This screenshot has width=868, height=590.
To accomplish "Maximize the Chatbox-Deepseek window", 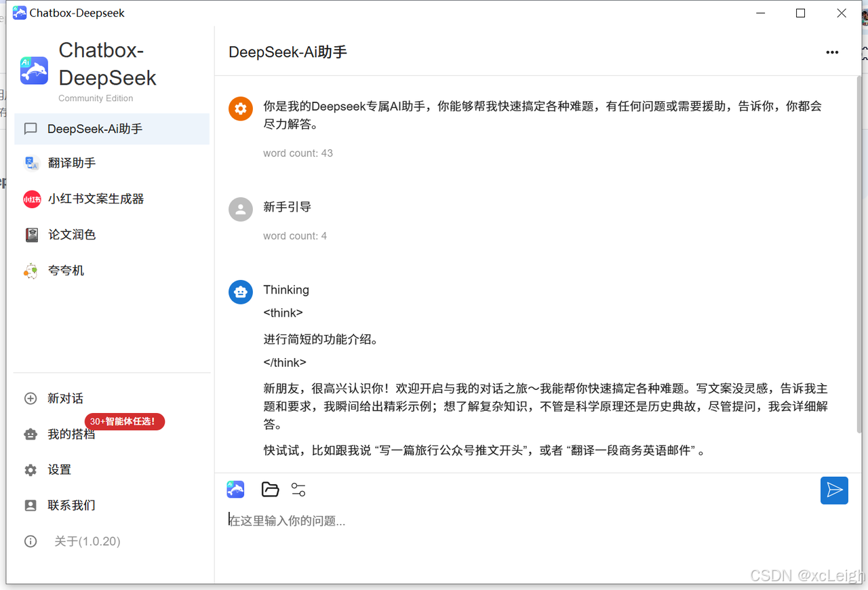I will pyautogui.click(x=801, y=13).
